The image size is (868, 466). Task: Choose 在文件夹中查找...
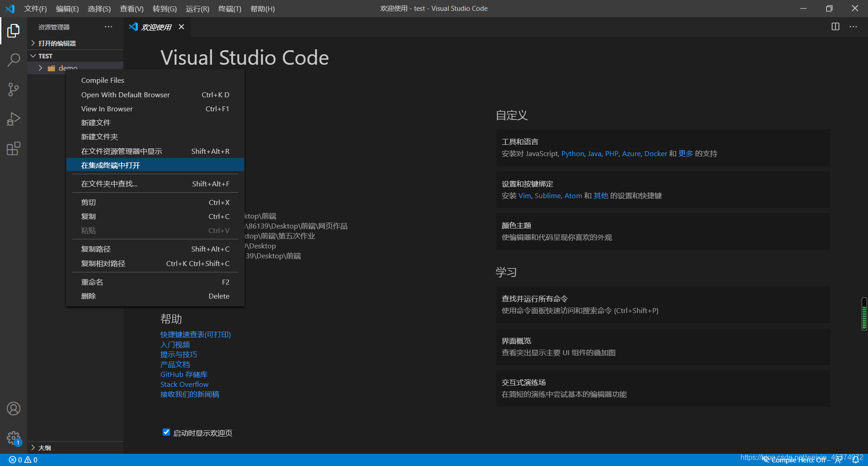155,184
